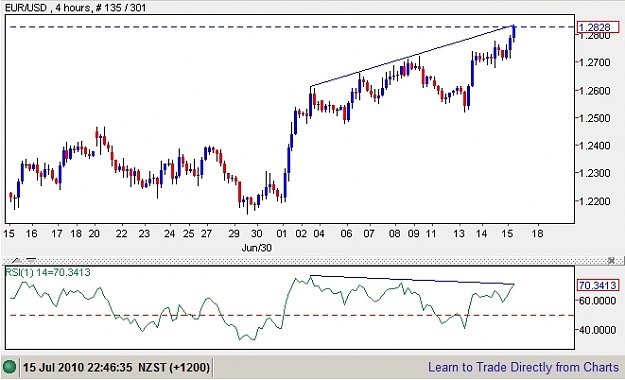625x380 pixels.
Task: Click the 'NZST (+1200)' timezone text
Action: (174, 367)
